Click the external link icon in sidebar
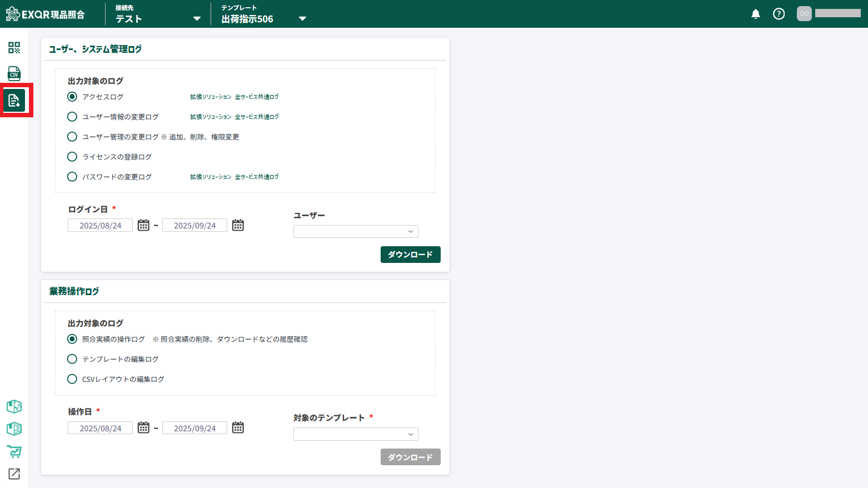 tap(14, 474)
